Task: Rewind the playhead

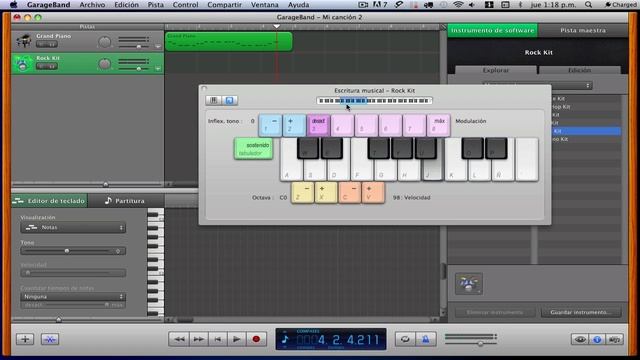Action: pos(179,339)
